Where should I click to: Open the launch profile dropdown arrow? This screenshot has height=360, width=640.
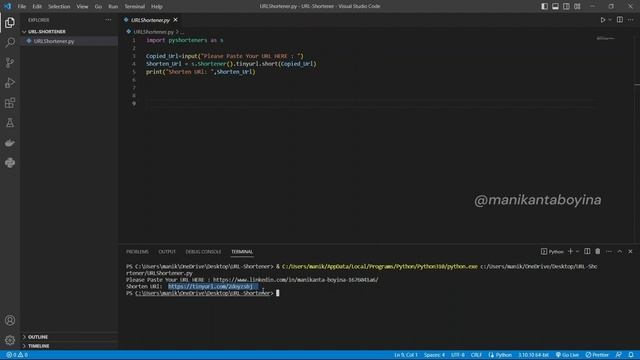pos(578,251)
